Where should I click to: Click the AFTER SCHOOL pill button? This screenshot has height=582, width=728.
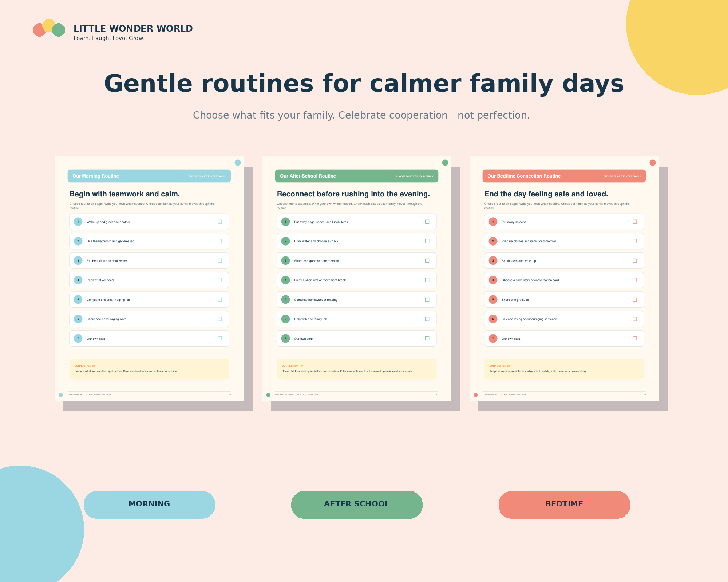(x=357, y=505)
